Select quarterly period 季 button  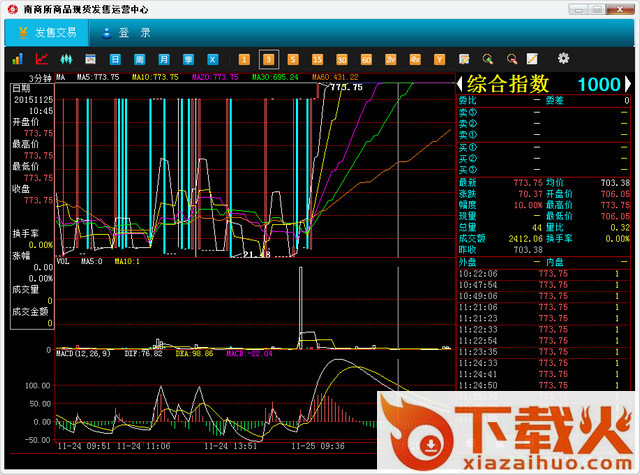click(188, 60)
